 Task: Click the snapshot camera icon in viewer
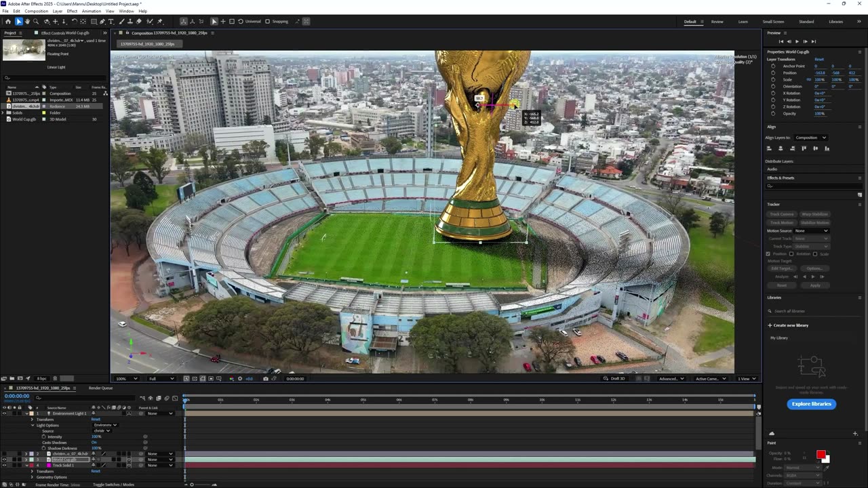click(266, 378)
